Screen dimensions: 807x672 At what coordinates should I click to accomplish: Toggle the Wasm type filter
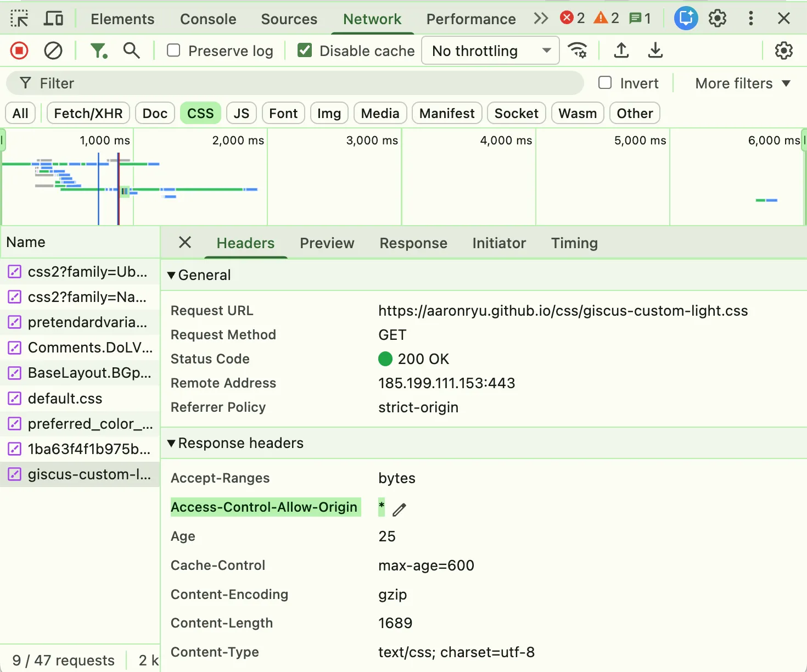click(578, 113)
